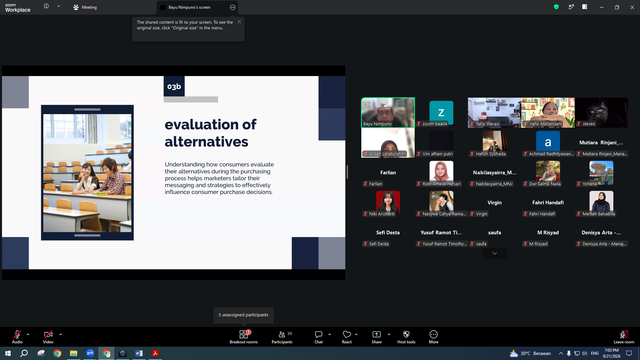
Task: Close the shared content size tooltip
Action: point(239,22)
